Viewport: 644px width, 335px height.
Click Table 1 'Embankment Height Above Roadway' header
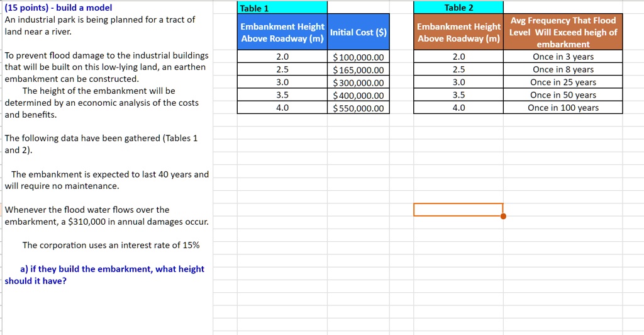click(282, 32)
